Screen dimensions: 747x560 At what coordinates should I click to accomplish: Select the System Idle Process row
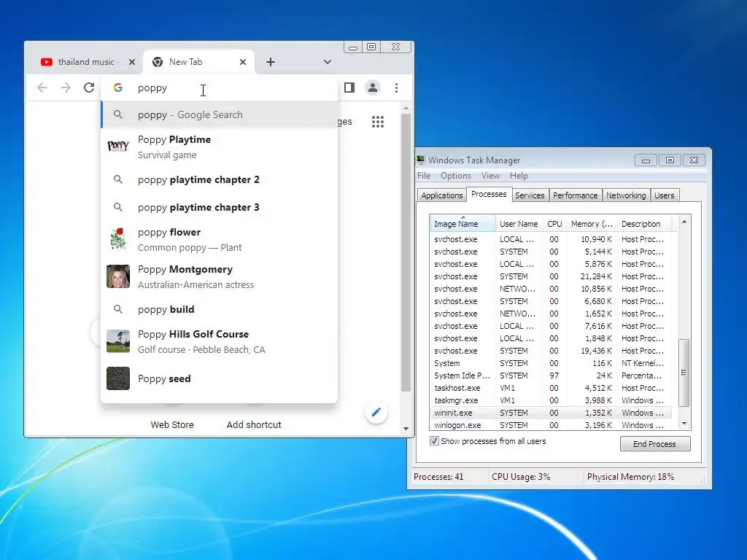[551, 376]
